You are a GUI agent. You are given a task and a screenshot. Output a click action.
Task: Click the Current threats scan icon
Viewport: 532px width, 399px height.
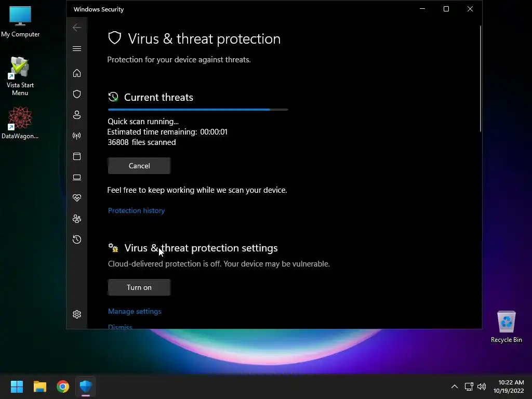tap(113, 97)
